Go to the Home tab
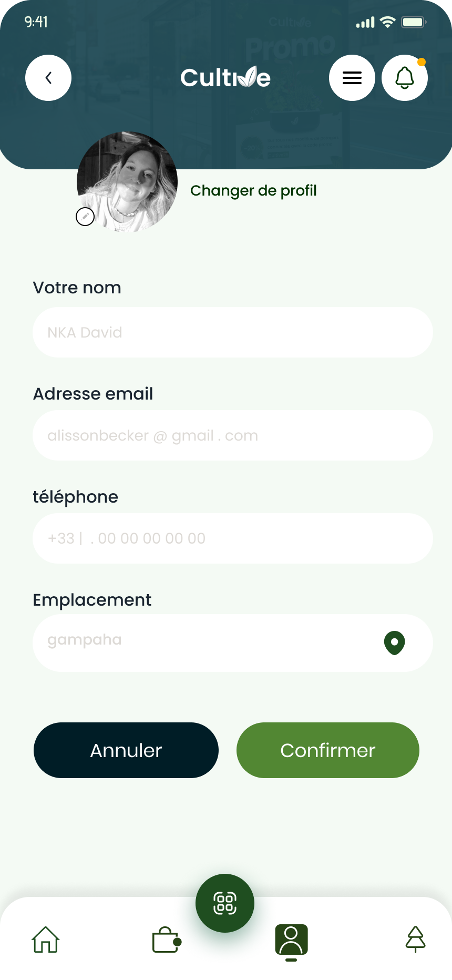The height and width of the screenshot is (980, 452). (46, 940)
